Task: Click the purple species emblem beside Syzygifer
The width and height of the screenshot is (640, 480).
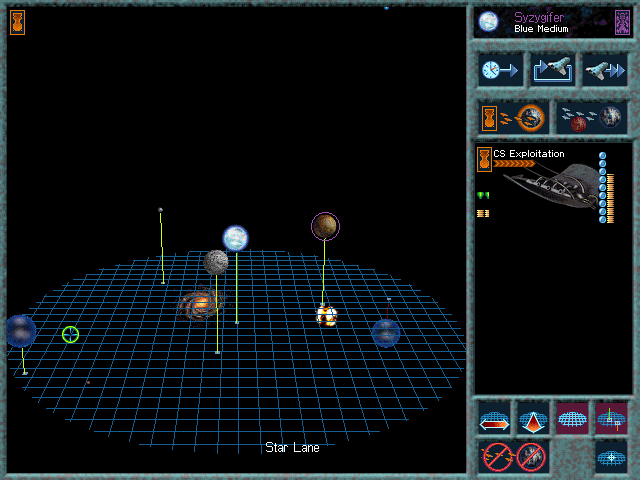Action: pos(622,22)
